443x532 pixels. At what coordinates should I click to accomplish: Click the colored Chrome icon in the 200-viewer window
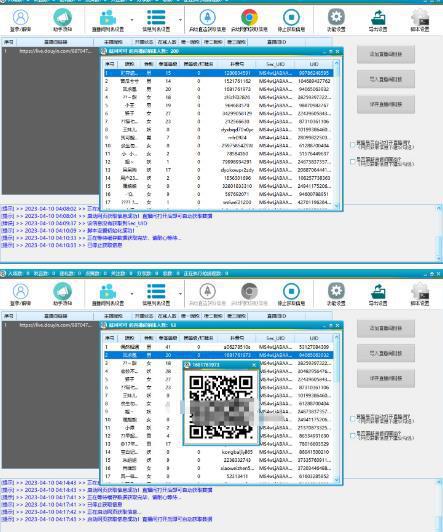(x=249, y=17)
